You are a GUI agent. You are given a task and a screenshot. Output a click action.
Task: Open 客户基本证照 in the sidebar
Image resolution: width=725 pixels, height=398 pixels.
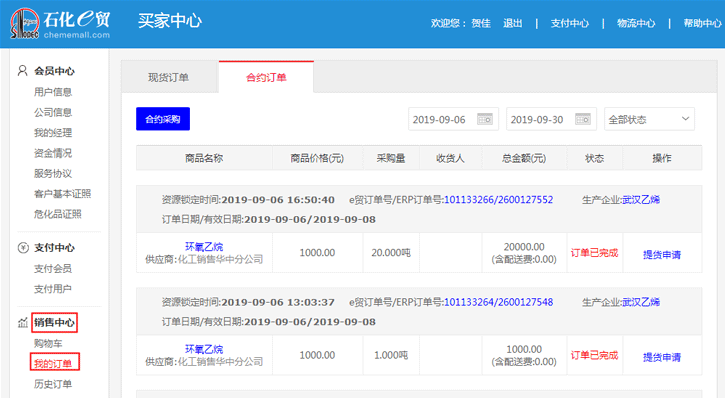pyautogui.click(x=62, y=194)
